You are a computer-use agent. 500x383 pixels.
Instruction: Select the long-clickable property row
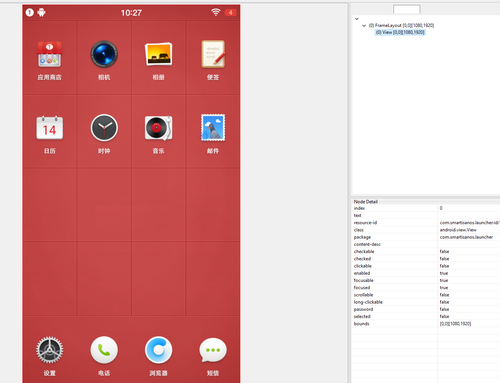click(x=426, y=302)
